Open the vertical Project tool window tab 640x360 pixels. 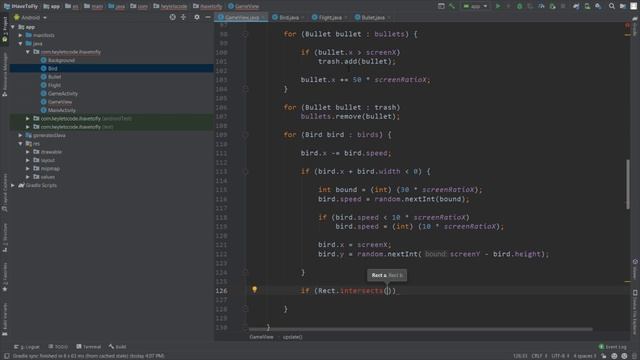click(5, 29)
